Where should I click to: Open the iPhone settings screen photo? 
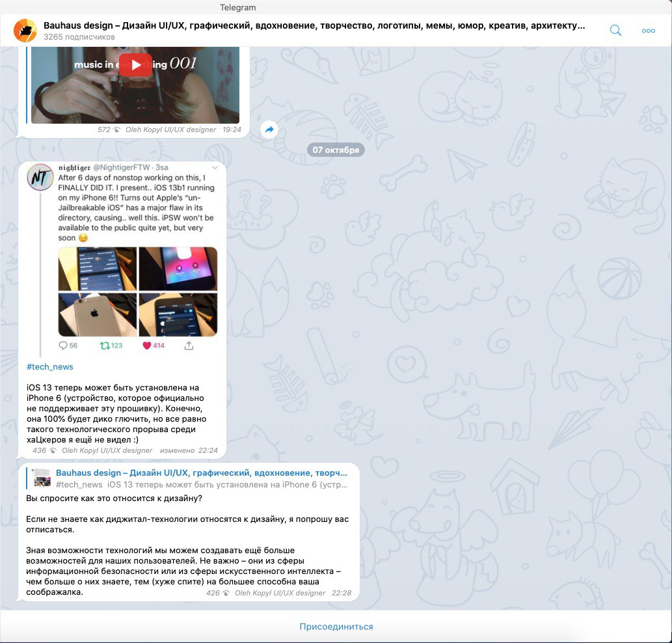point(98,269)
